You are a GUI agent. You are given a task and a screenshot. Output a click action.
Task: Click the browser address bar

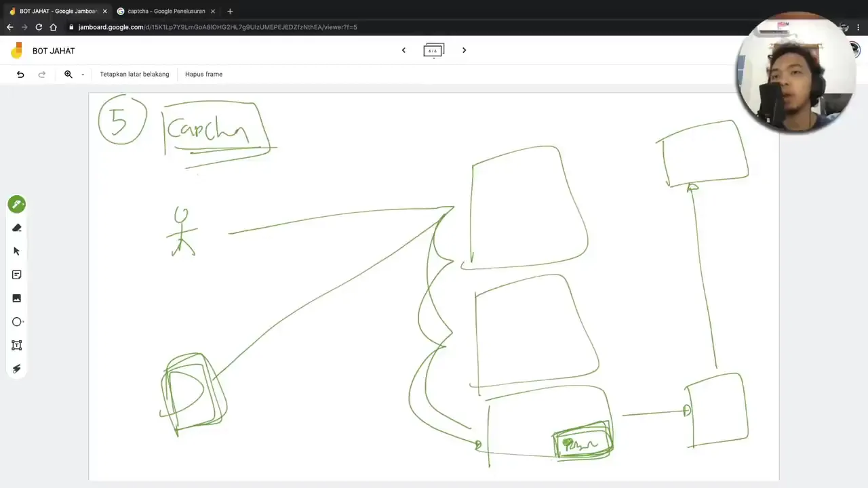(271, 27)
